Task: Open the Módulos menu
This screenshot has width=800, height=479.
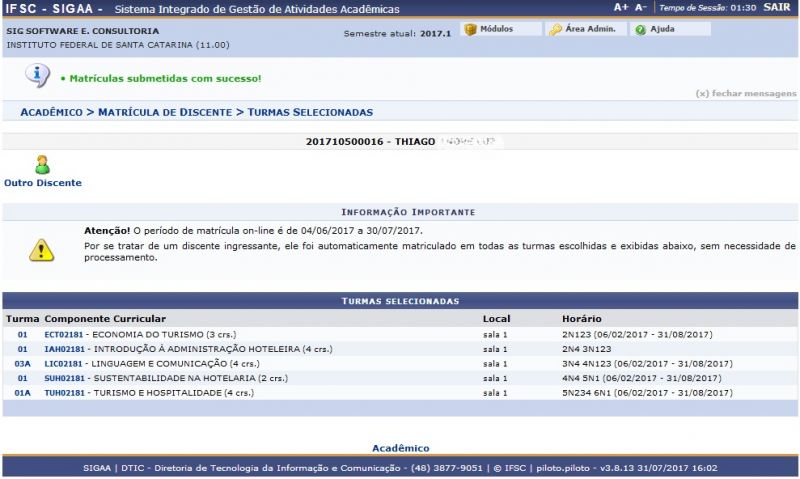Action: (496, 30)
